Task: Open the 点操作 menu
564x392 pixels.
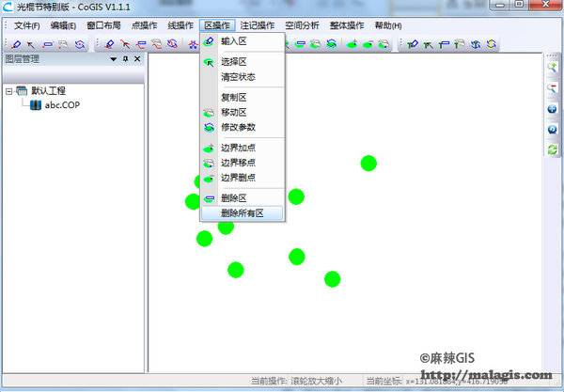Action: pyautogui.click(x=144, y=25)
